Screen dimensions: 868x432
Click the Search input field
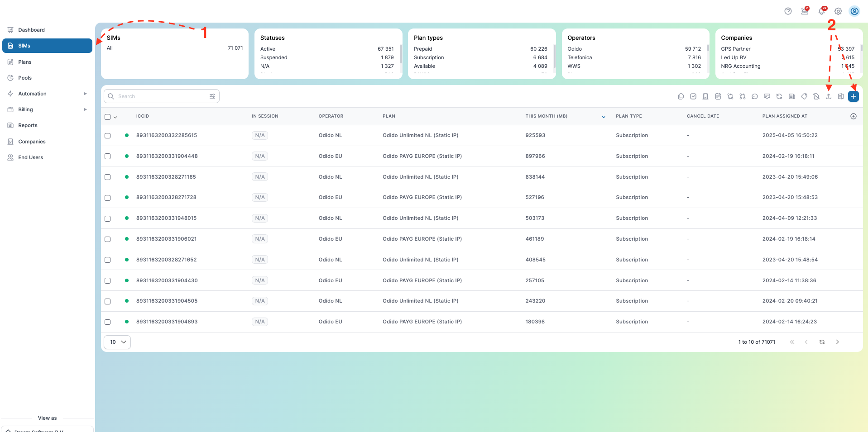[161, 96]
